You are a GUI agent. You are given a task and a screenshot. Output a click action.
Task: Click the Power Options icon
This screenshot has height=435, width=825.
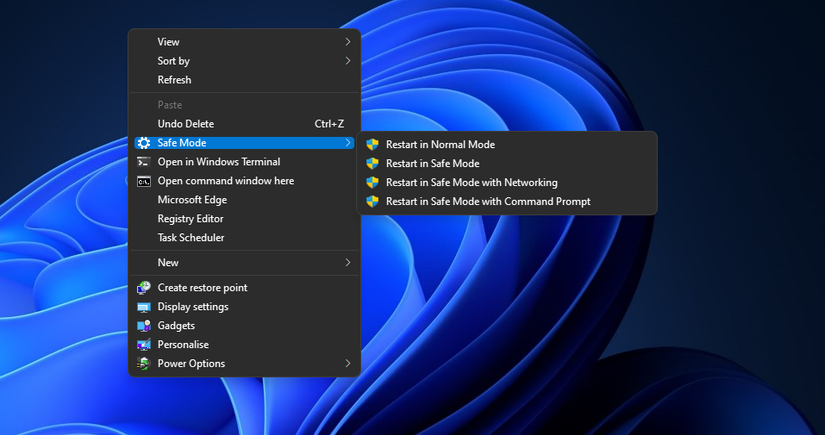tap(144, 363)
